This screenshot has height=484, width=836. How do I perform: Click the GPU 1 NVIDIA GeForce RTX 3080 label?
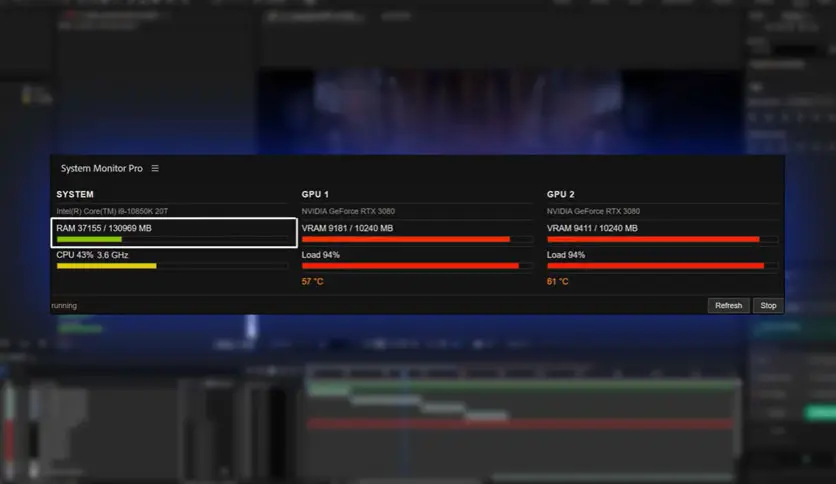pos(348,211)
